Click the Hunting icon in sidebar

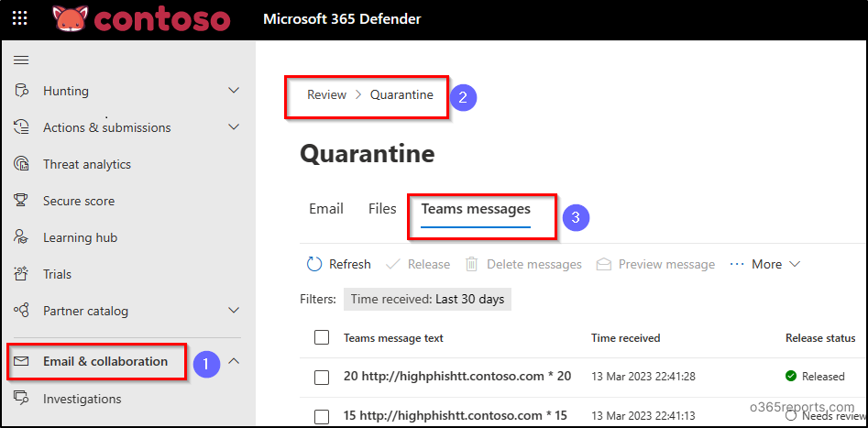pos(21,91)
